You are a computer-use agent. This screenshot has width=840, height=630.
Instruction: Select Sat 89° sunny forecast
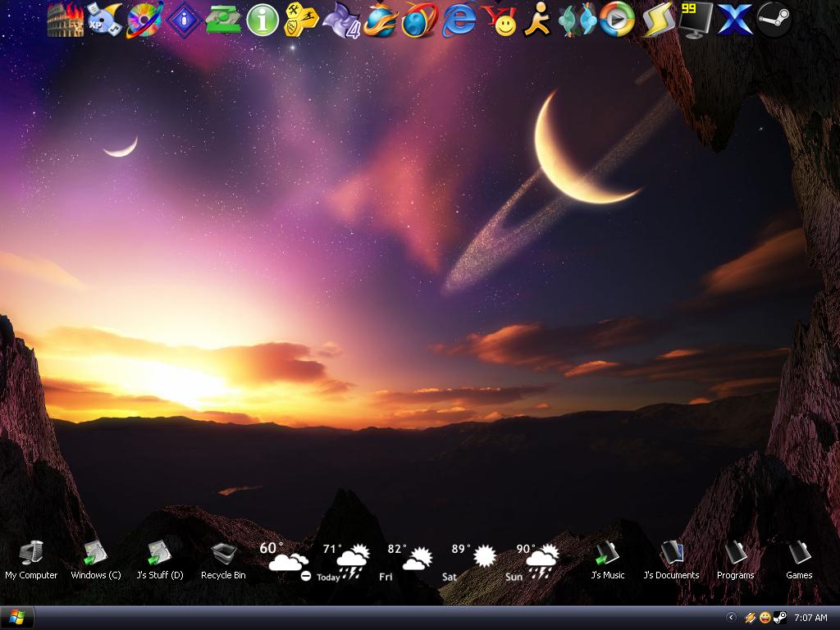pyautogui.click(x=470, y=562)
